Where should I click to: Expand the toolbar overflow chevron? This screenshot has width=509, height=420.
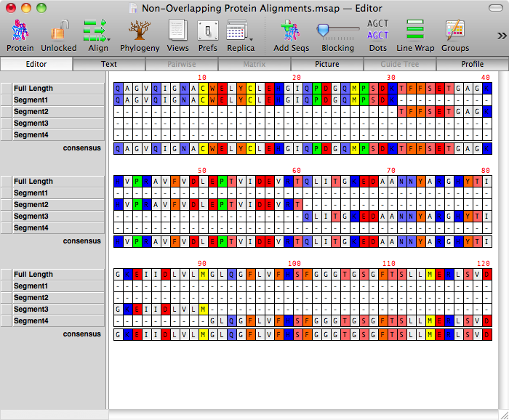[x=501, y=35]
